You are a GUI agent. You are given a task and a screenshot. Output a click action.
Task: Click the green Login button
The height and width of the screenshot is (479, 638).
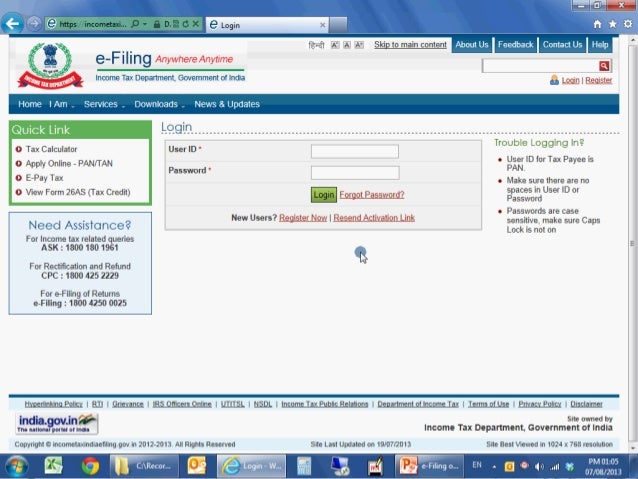tap(324, 195)
